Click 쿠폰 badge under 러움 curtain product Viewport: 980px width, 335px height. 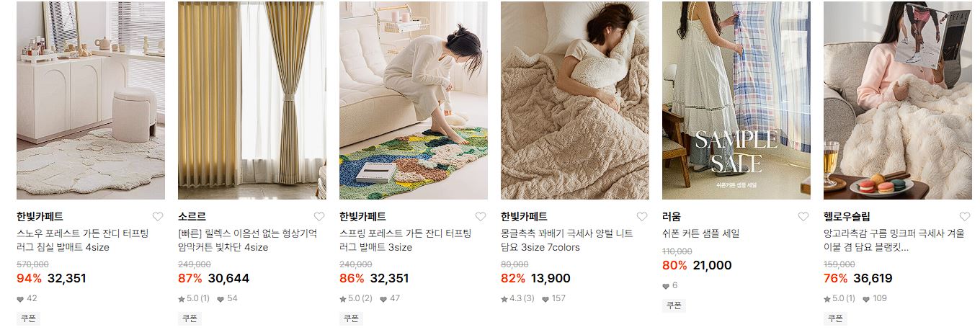(x=674, y=305)
